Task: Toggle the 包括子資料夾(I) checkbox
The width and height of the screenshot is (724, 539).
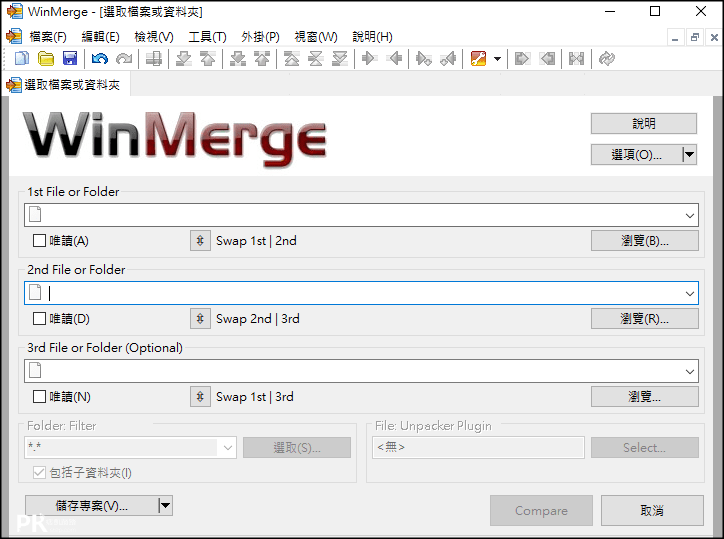Action: 39,472
